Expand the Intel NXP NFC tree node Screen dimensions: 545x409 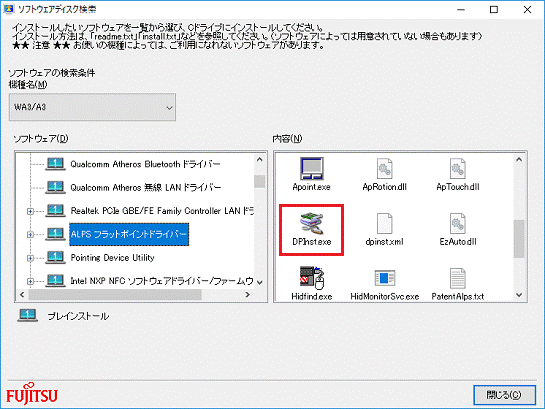pos(30,281)
